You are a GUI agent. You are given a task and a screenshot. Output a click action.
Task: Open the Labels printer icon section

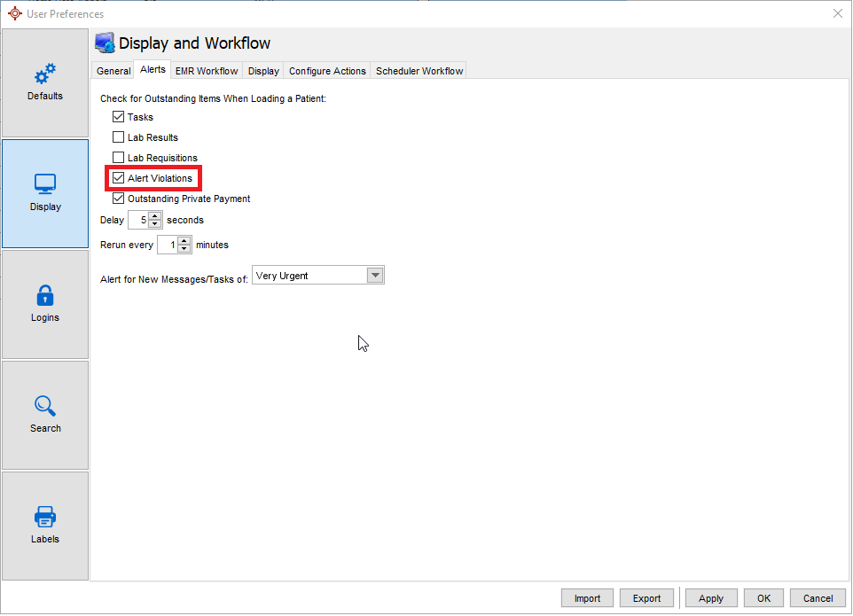(45, 525)
